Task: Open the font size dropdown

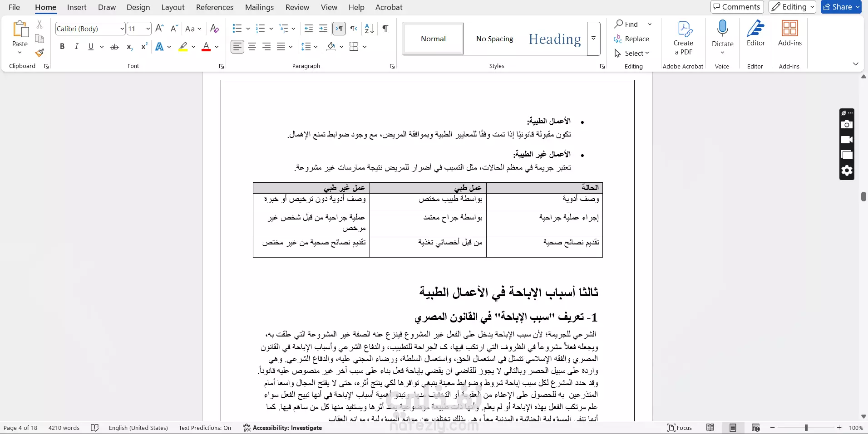Action: point(148,29)
